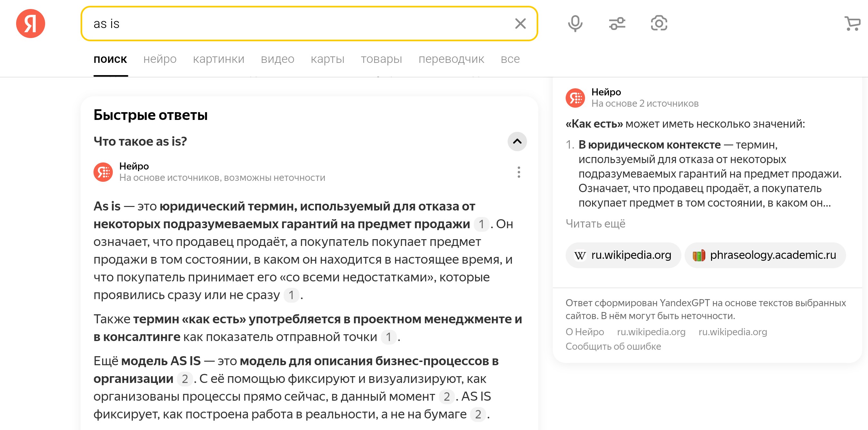Start voice search with the microphone icon
This screenshot has width=868, height=430.
tap(575, 24)
